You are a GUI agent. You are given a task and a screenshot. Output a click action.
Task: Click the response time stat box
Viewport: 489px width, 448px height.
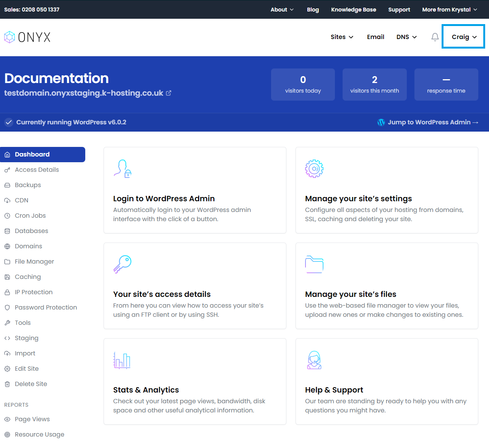pos(446,85)
